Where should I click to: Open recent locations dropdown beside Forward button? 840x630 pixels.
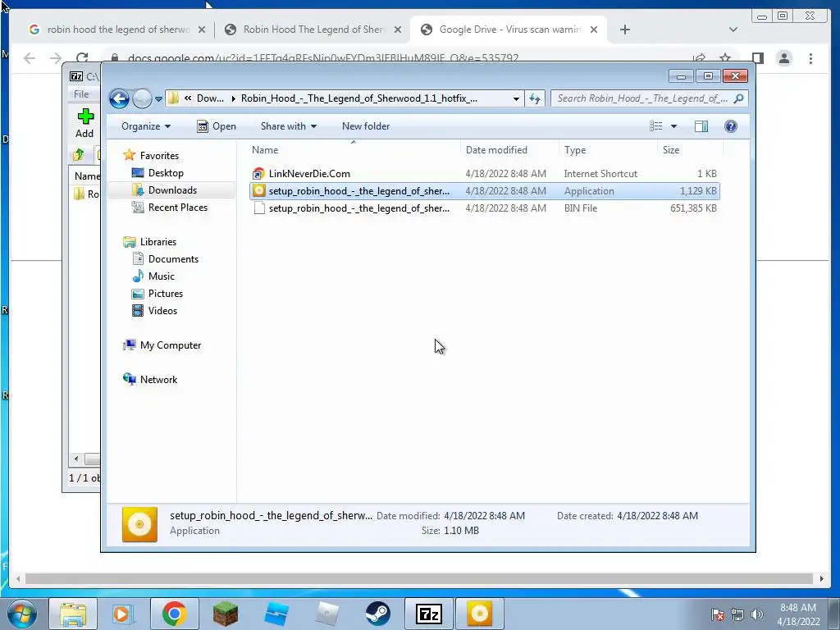coord(158,98)
